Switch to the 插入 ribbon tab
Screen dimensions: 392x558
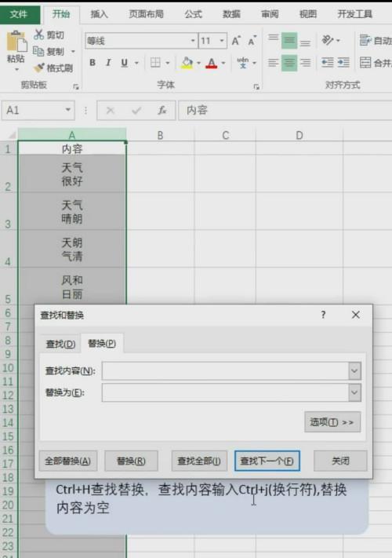pyautogui.click(x=99, y=14)
